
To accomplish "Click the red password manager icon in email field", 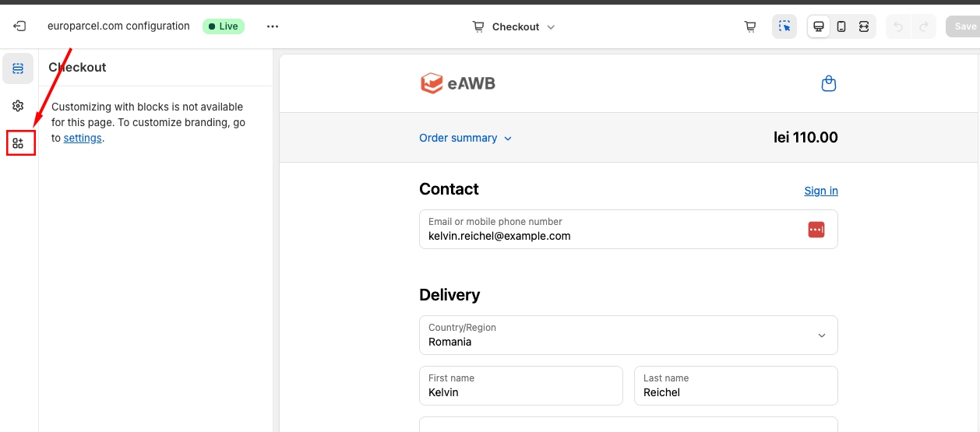I will click(x=816, y=230).
